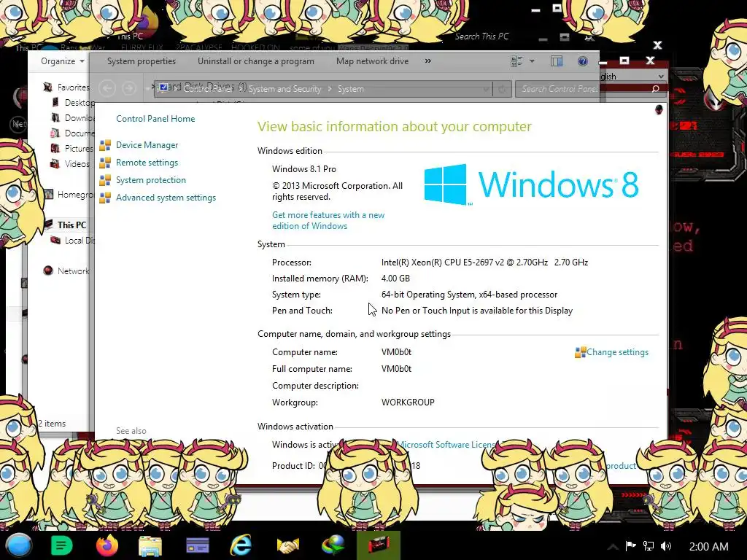
Task: Click the search magnifier icon
Action: click(x=656, y=89)
